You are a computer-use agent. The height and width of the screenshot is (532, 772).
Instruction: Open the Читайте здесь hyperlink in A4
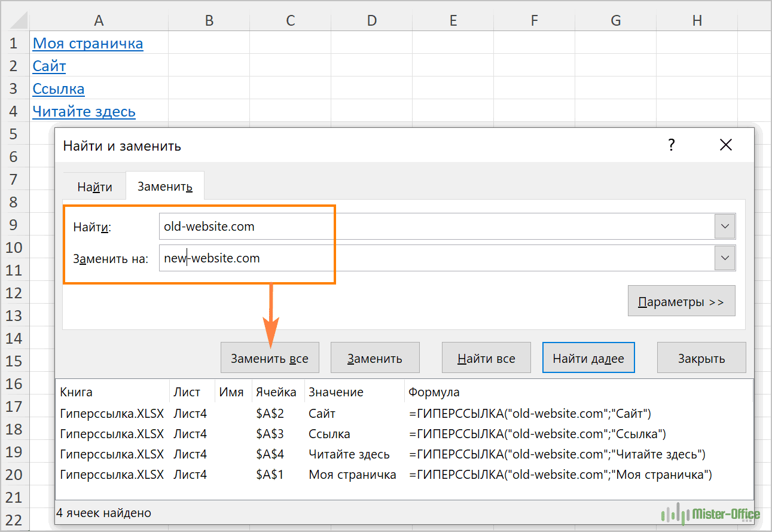(x=84, y=112)
